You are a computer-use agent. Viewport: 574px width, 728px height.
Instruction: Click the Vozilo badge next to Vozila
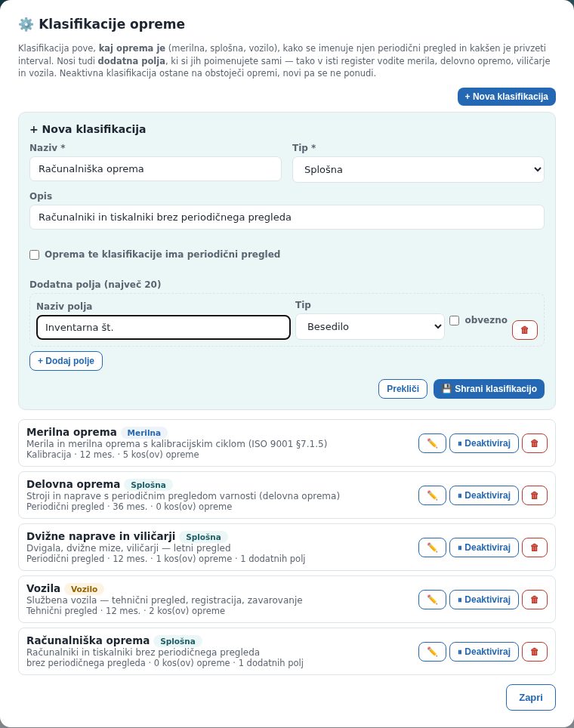[84, 589]
